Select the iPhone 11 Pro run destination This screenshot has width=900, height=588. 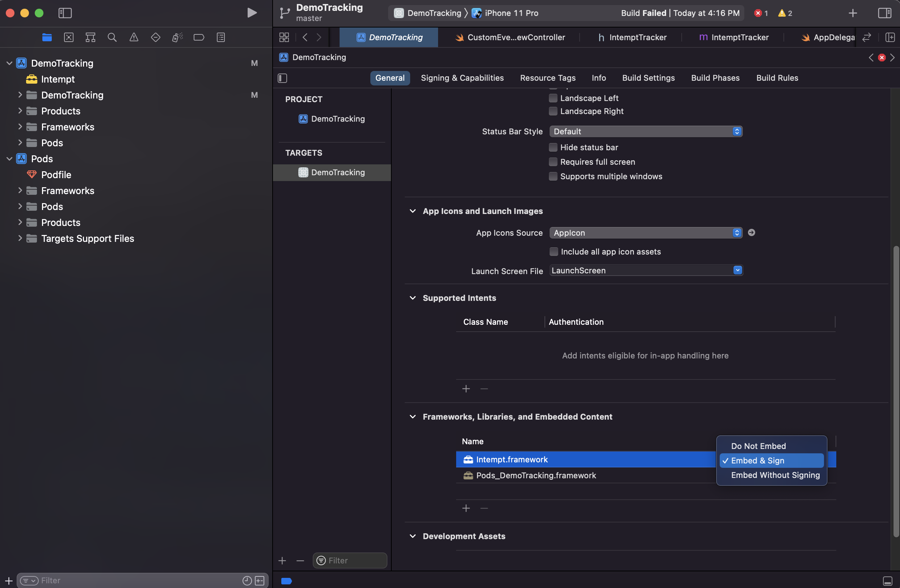tap(505, 13)
